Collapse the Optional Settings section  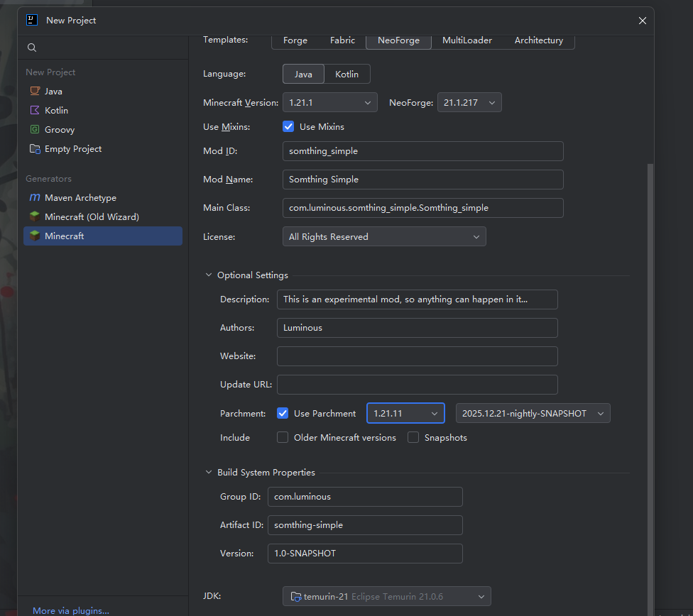(x=209, y=275)
